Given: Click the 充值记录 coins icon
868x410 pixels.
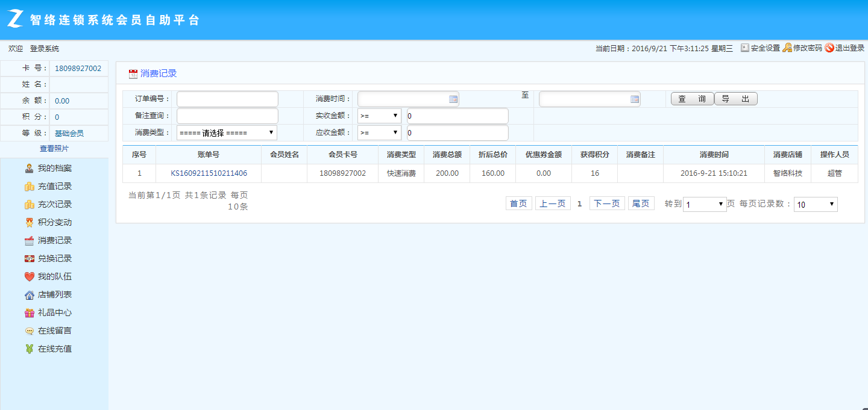Looking at the screenshot, I should (29, 186).
